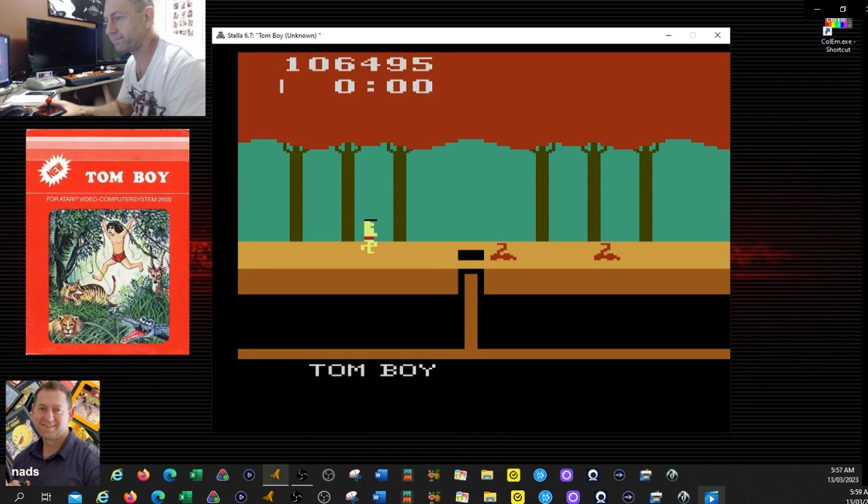Open the printer scanner icon in upper taskbar row
The width and height of the screenshot is (868, 504).
(645, 475)
